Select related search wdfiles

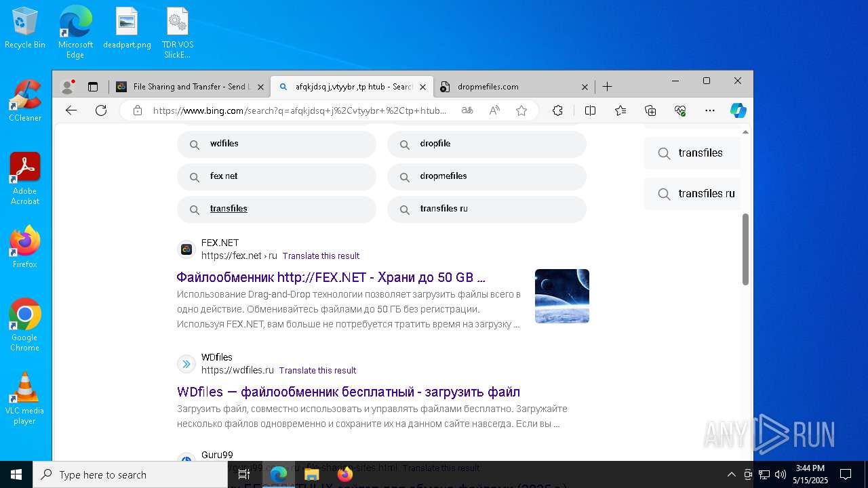pos(277,144)
